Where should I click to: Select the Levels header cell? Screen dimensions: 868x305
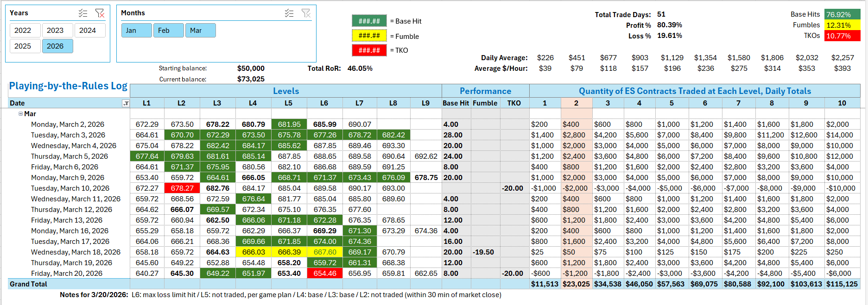click(x=285, y=91)
